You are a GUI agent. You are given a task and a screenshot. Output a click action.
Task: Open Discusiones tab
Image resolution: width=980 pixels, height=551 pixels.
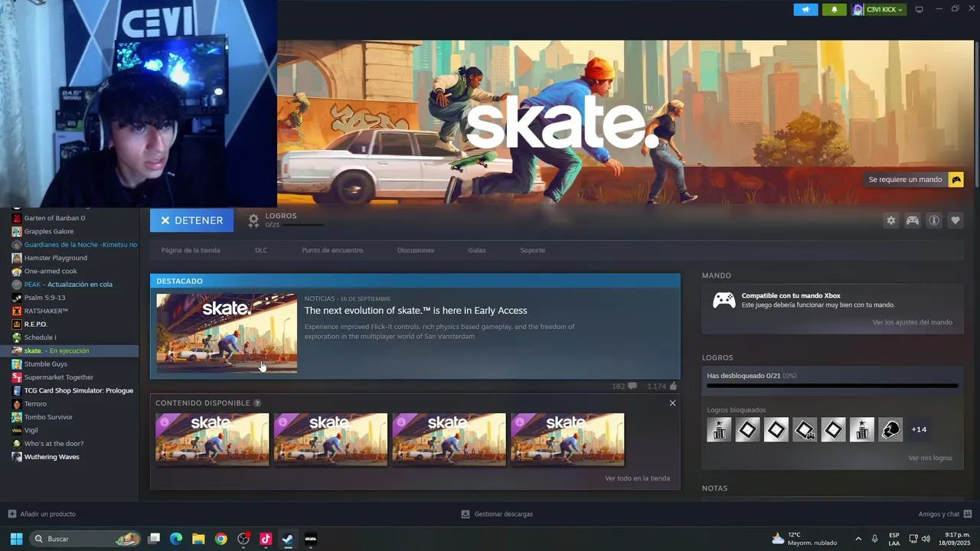[x=416, y=250]
